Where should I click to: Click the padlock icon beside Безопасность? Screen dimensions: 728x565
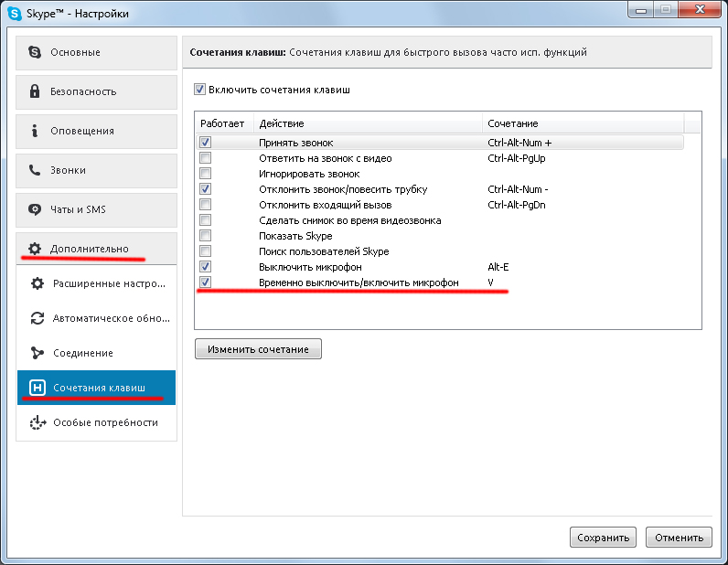35,91
